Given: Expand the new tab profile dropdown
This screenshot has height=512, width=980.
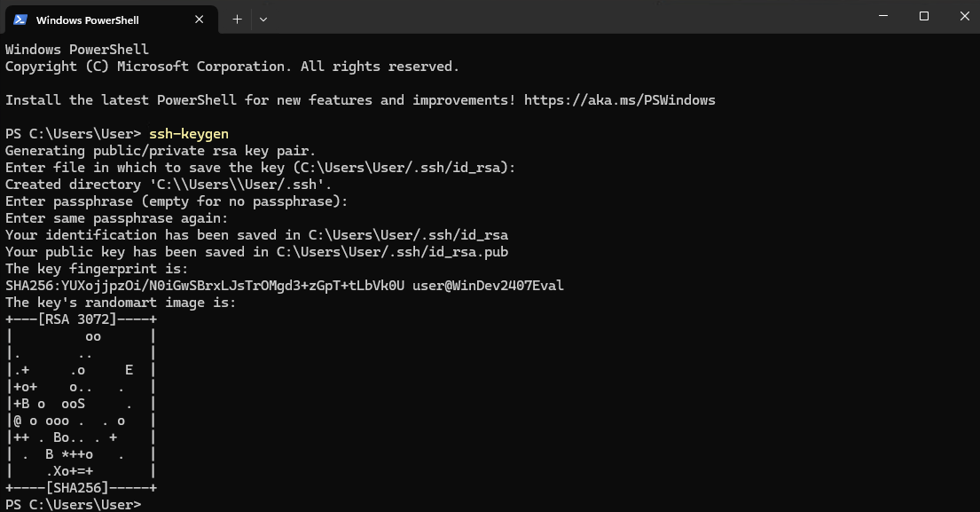Looking at the screenshot, I should pyautogui.click(x=263, y=20).
